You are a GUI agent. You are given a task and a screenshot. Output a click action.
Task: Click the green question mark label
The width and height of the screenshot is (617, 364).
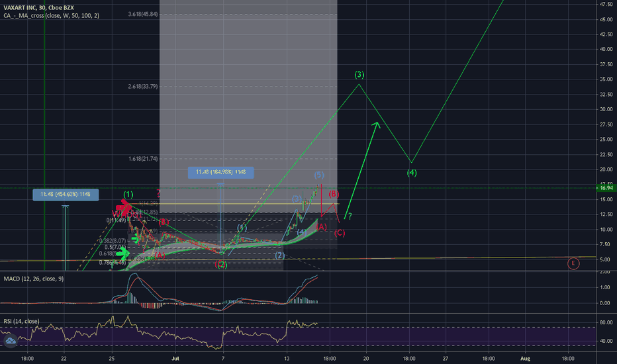pos(350,216)
